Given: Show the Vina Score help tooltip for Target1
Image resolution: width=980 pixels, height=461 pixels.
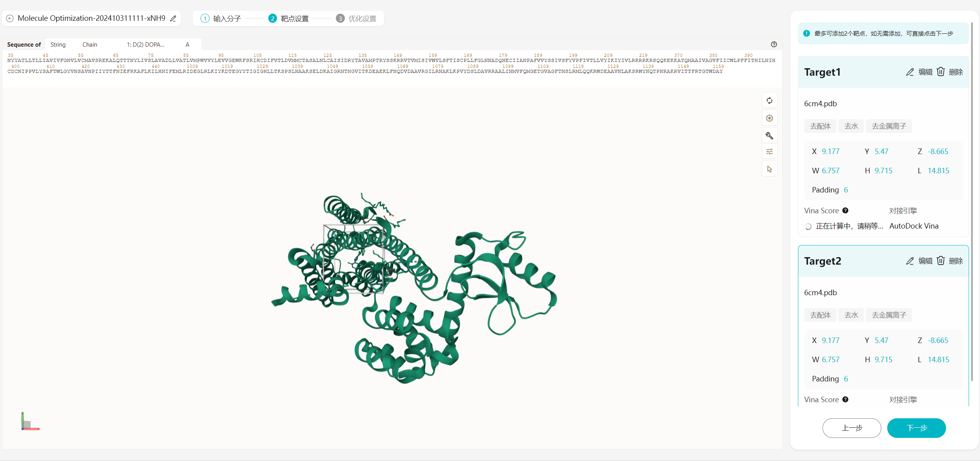Looking at the screenshot, I should [x=845, y=211].
